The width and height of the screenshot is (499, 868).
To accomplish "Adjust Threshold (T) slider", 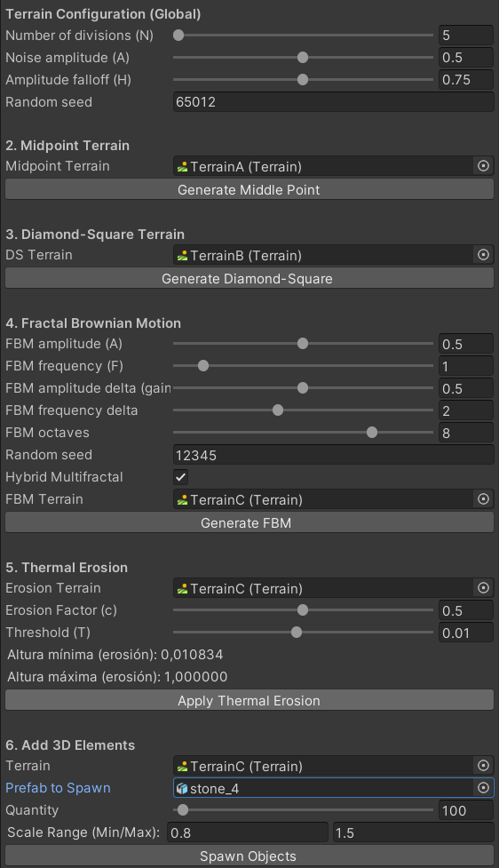I will 303,633.
